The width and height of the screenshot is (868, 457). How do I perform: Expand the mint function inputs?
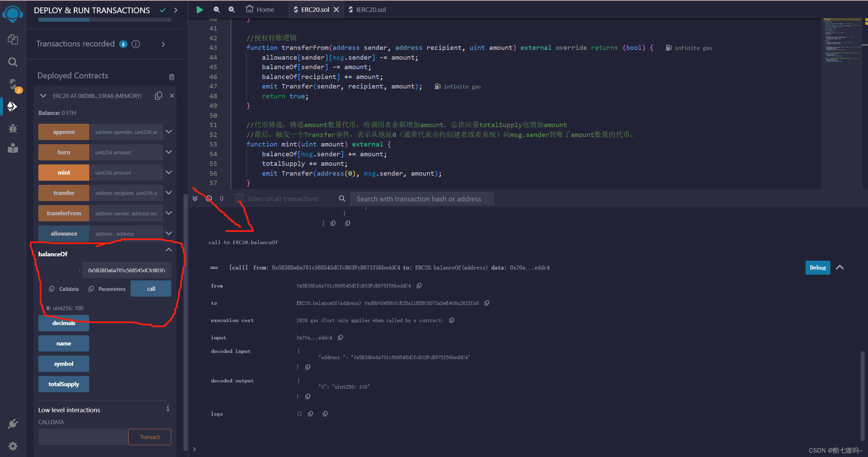point(169,173)
